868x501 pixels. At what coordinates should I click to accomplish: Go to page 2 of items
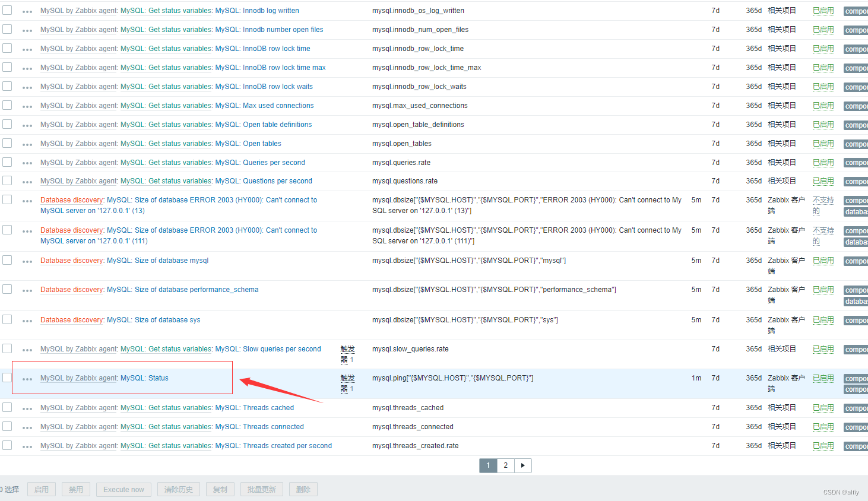506,465
